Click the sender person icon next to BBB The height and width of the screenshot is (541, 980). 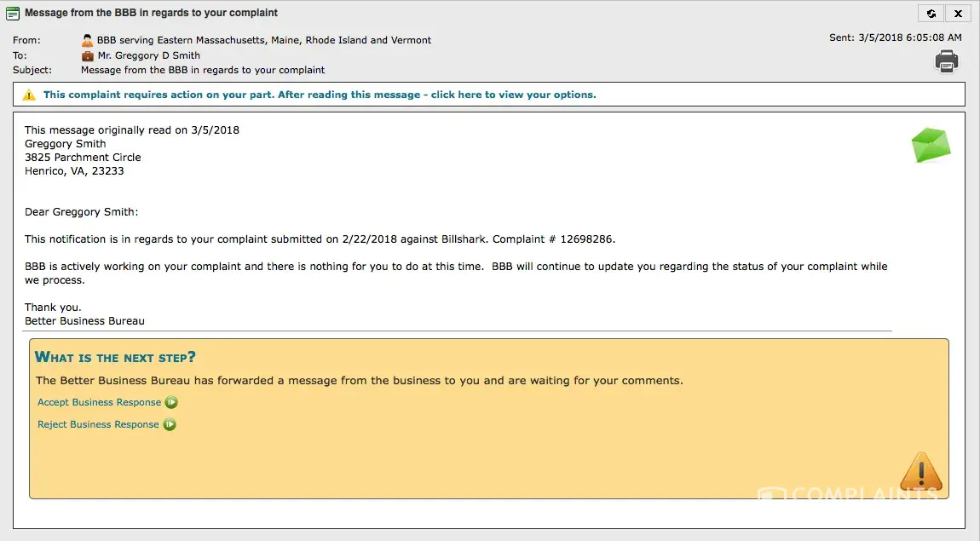point(88,40)
